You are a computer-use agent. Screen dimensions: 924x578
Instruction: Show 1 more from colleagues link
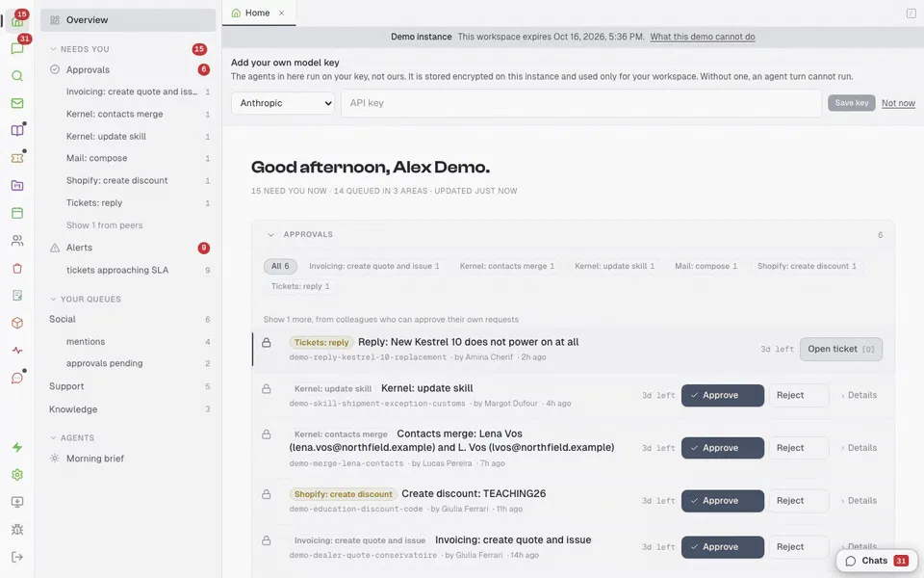tap(391, 320)
